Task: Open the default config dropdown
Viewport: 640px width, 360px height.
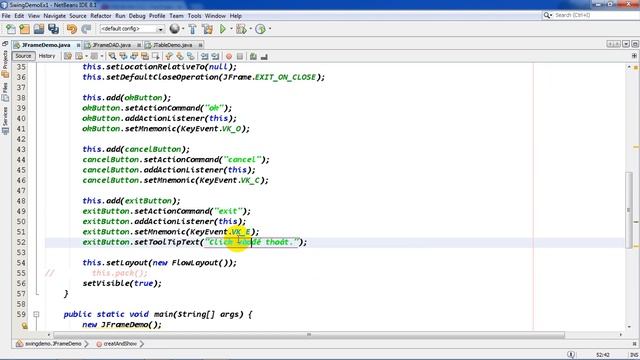Action: [x=160, y=29]
